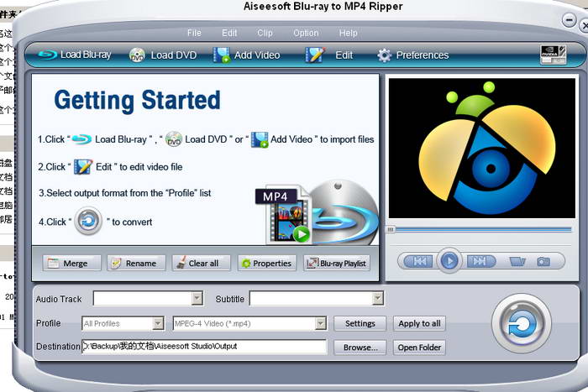The image size is (588, 392).
Task: Click the Next chapter button
Action: pos(480,261)
